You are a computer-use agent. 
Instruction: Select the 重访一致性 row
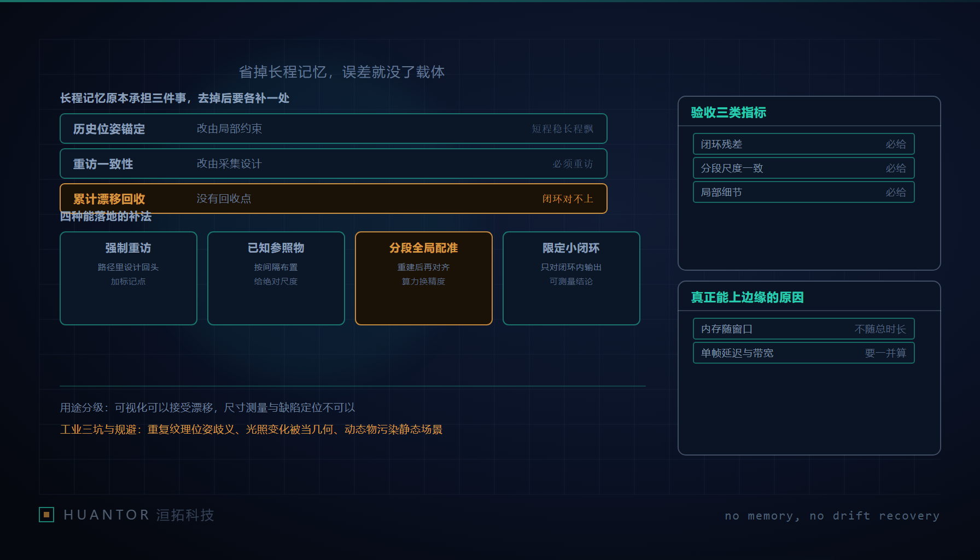point(334,164)
